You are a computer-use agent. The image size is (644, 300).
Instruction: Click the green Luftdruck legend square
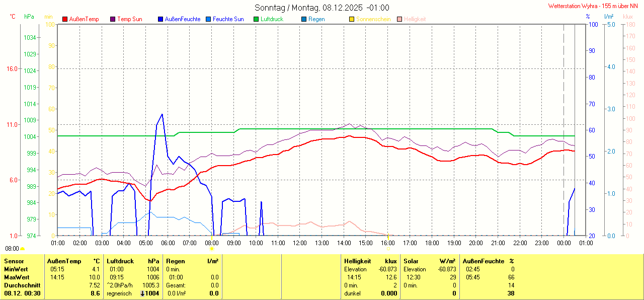click(x=256, y=19)
